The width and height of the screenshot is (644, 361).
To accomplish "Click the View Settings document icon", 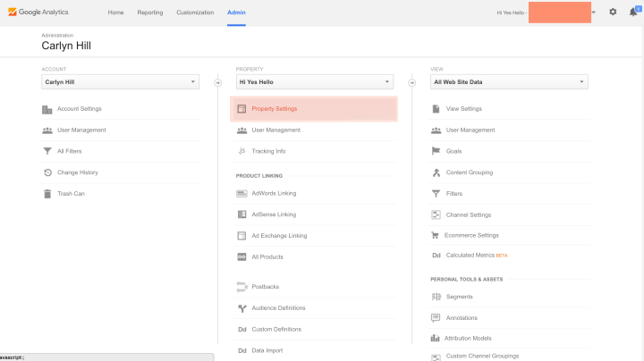I will click(x=436, y=109).
